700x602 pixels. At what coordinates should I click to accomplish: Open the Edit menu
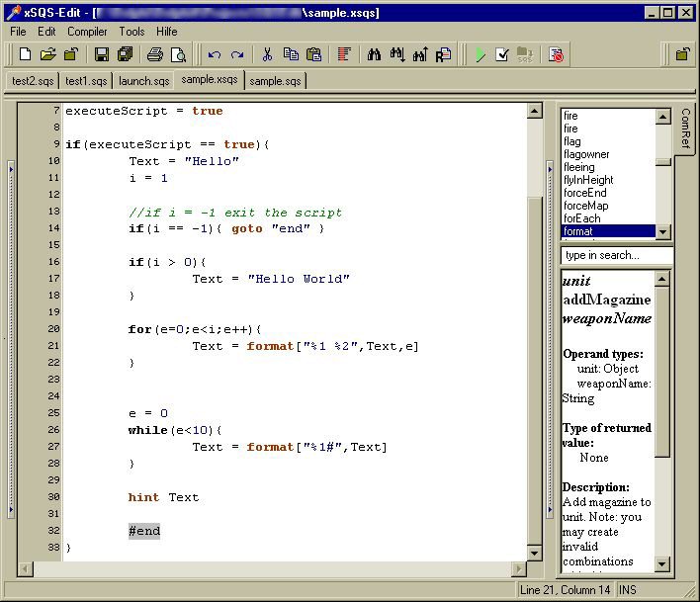tap(46, 32)
